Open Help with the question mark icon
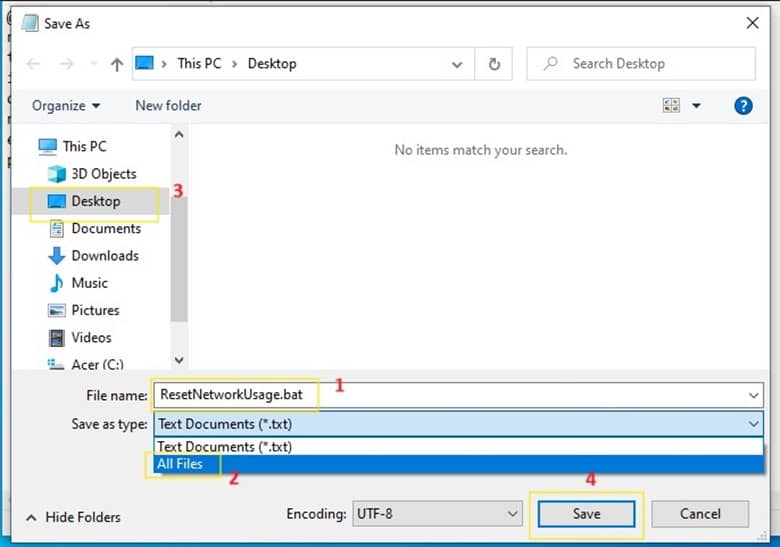This screenshot has width=780, height=547. point(743,105)
